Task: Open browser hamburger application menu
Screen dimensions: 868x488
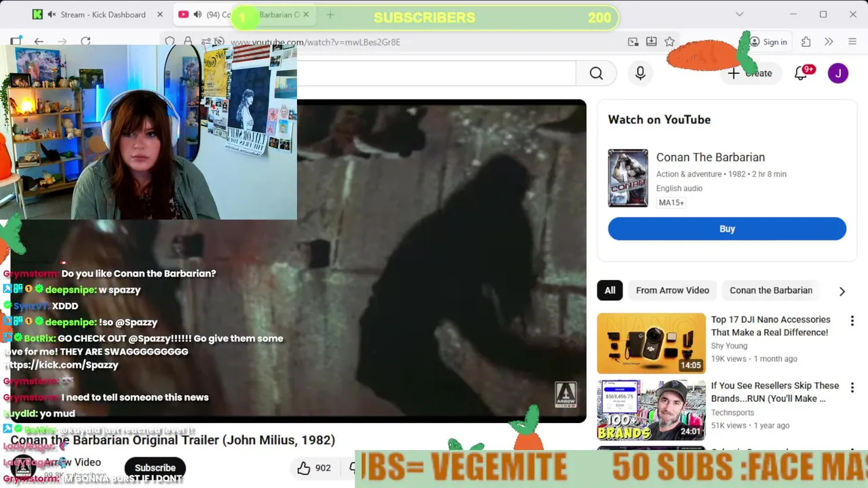Action: (x=852, y=42)
